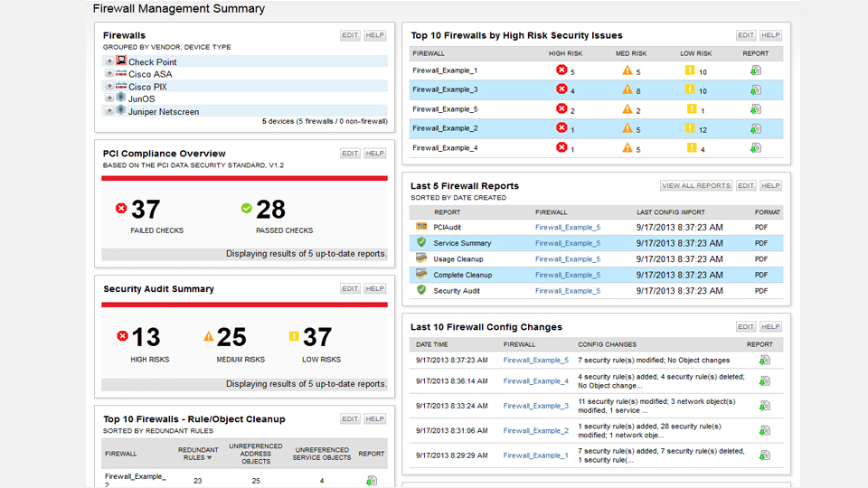Open report icon for Firewall_Example_1 high risk row

[x=755, y=70]
